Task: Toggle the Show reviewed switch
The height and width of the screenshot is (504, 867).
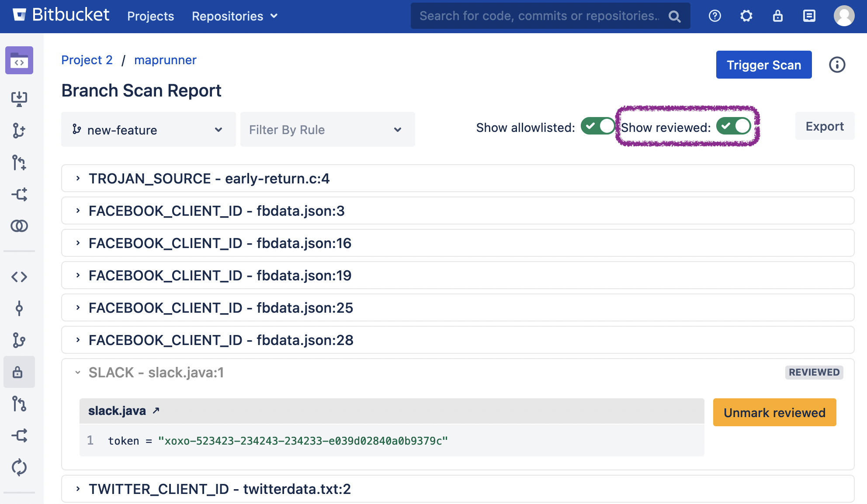Action: [733, 126]
